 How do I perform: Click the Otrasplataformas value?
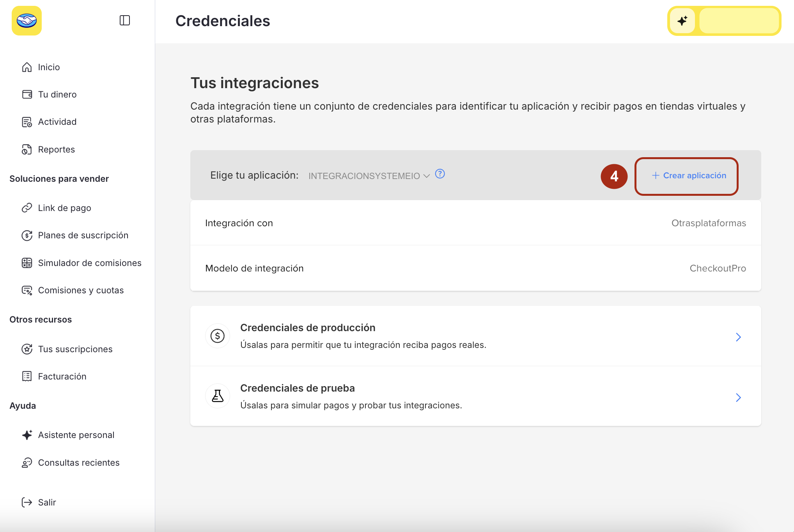[709, 223]
